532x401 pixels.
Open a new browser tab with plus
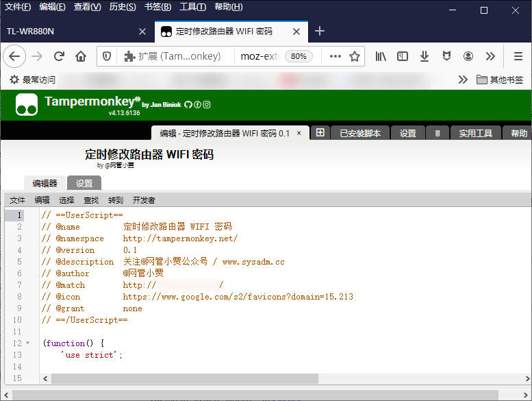pos(319,32)
